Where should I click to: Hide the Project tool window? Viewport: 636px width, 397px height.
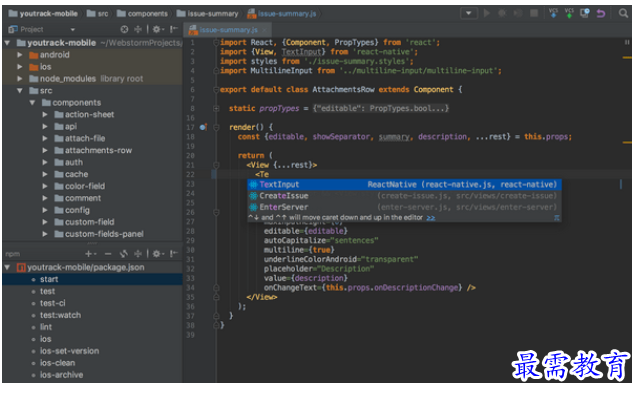click(x=174, y=29)
